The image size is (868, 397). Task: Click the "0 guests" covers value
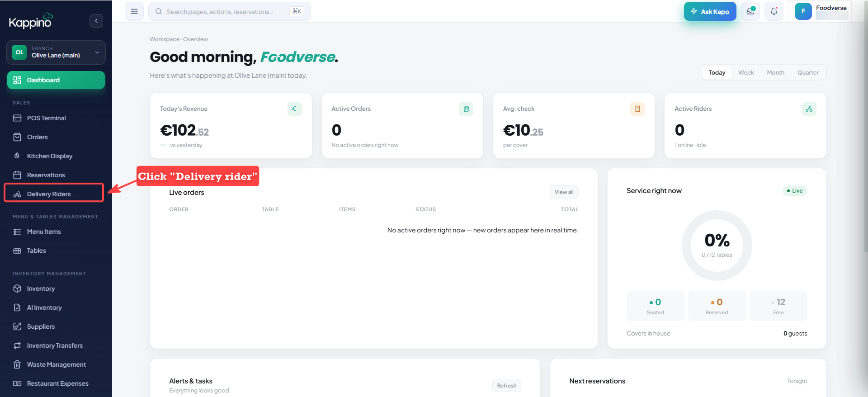pyautogui.click(x=795, y=334)
